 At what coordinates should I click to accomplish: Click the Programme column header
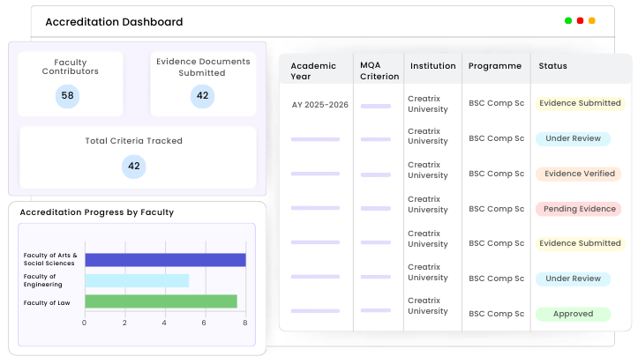[x=495, y=66]
